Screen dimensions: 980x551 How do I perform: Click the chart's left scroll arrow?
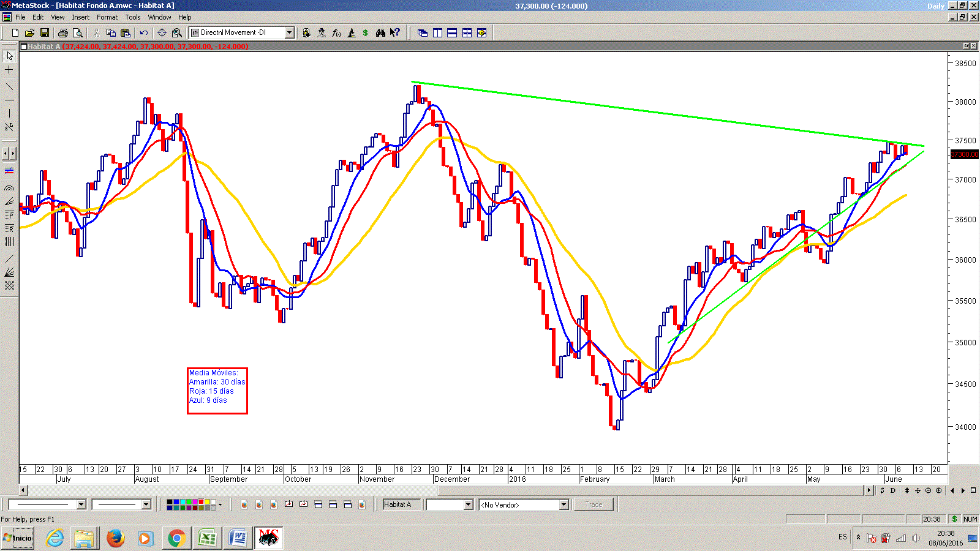point(23,490)
